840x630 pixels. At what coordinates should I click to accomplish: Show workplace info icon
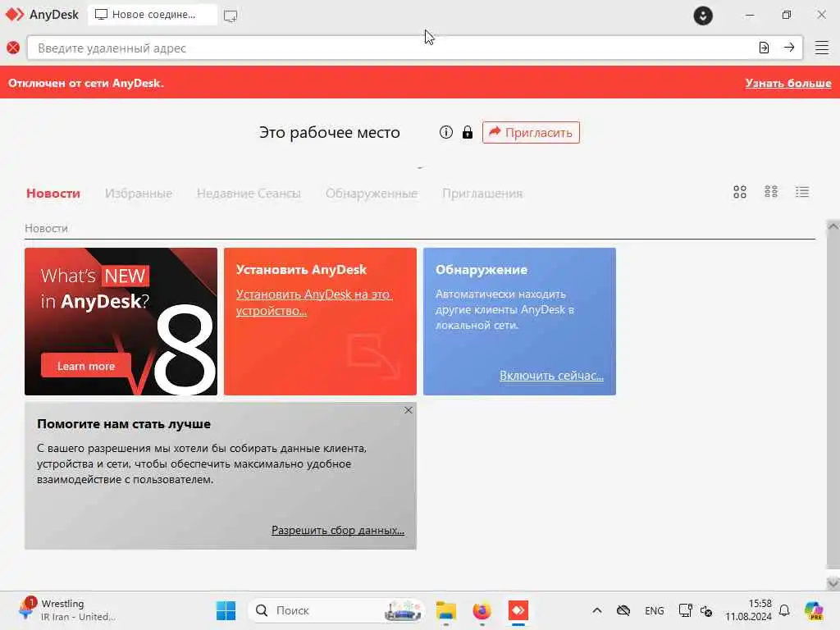(445, 132)
